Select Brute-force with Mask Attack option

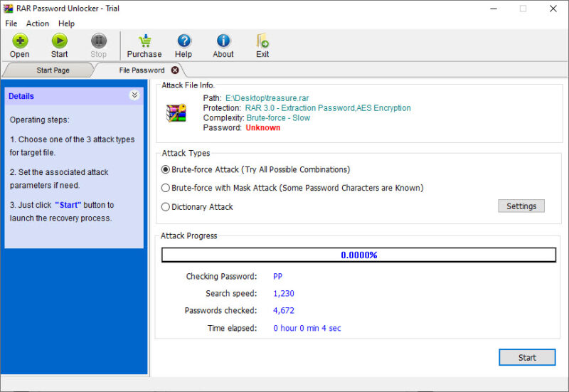(166, 188)
